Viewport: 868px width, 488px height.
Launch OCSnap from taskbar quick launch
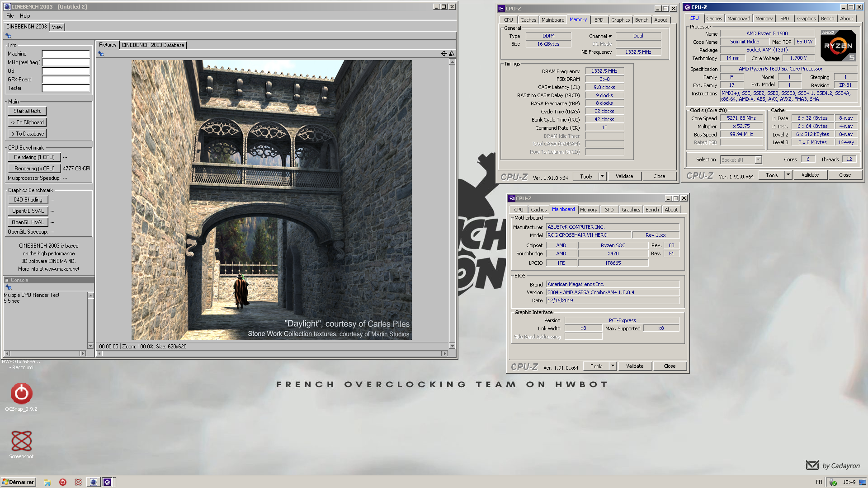click(x=63, y=482)
